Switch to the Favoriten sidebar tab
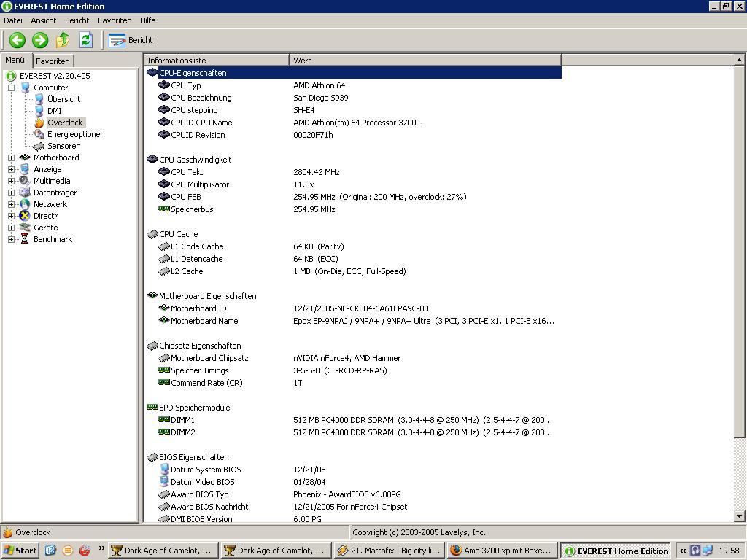 point(53,61)
